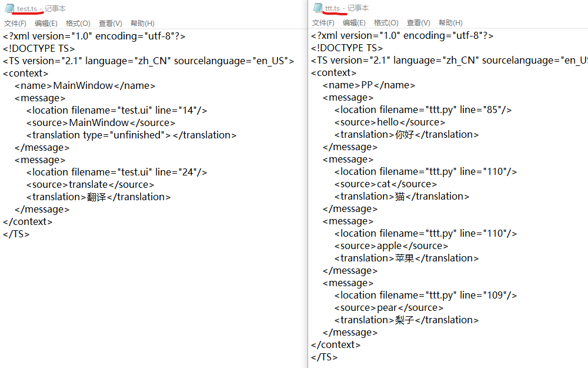Open the 文件(F) menu in ttt.ts window
This screenshot has width=588, height=368.
point(322,22)
